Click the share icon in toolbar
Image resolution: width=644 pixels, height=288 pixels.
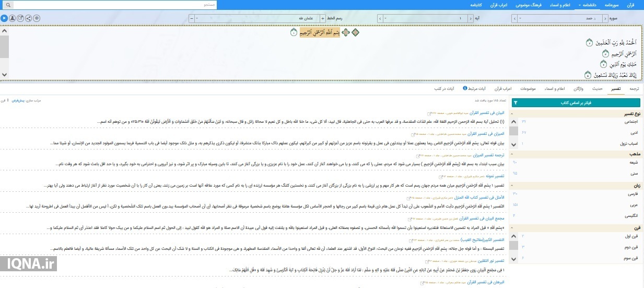[x=28, y=18]
